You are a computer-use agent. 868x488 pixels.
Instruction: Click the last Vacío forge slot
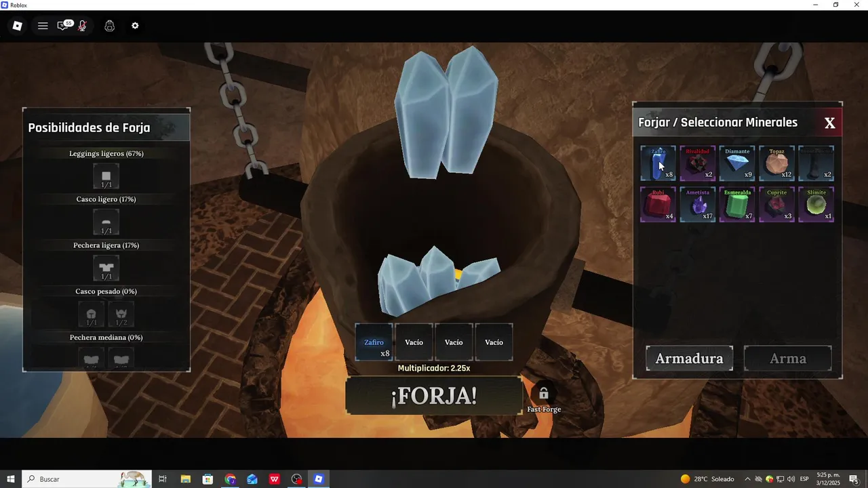(494, 342)
